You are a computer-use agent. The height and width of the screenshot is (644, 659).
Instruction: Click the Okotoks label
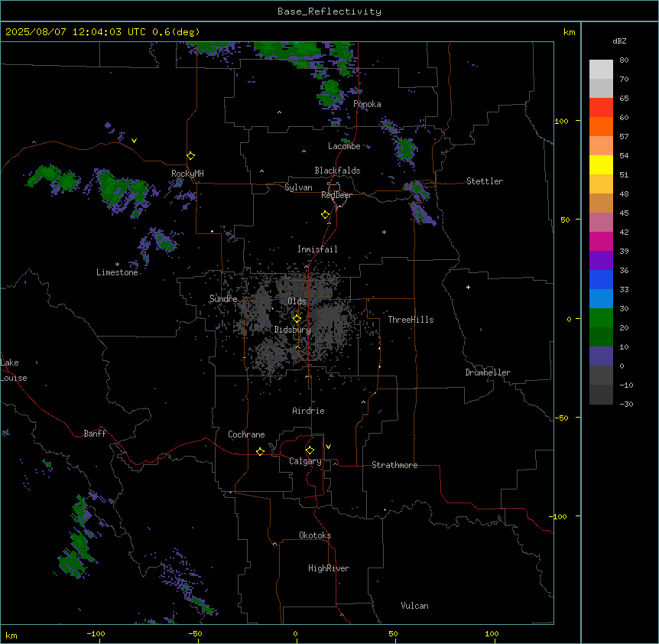tap(315, 535)
